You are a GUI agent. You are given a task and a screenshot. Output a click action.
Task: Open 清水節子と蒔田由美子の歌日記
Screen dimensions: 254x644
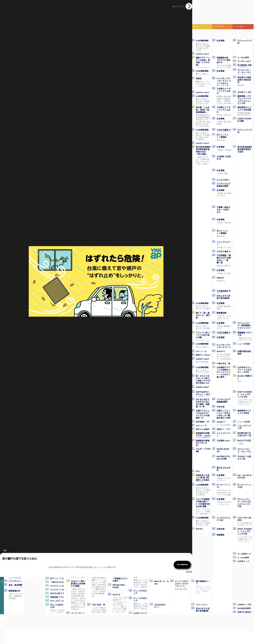tap(244, 80)
